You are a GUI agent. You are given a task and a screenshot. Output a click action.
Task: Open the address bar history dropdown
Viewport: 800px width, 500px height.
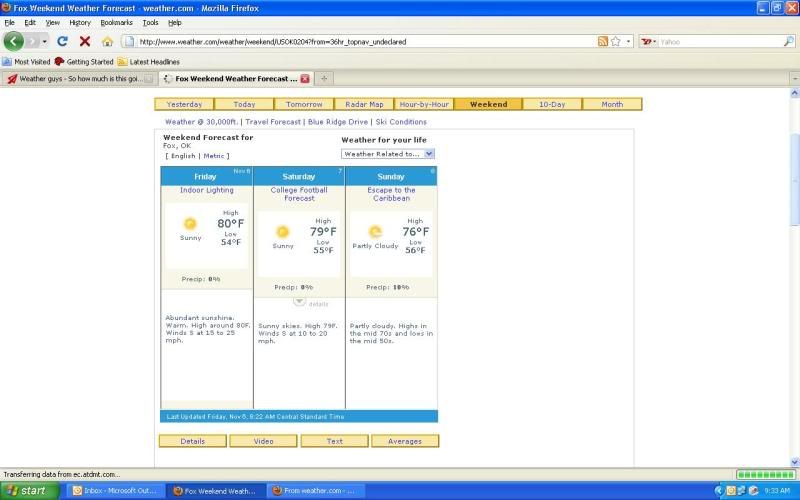(628, 42)
